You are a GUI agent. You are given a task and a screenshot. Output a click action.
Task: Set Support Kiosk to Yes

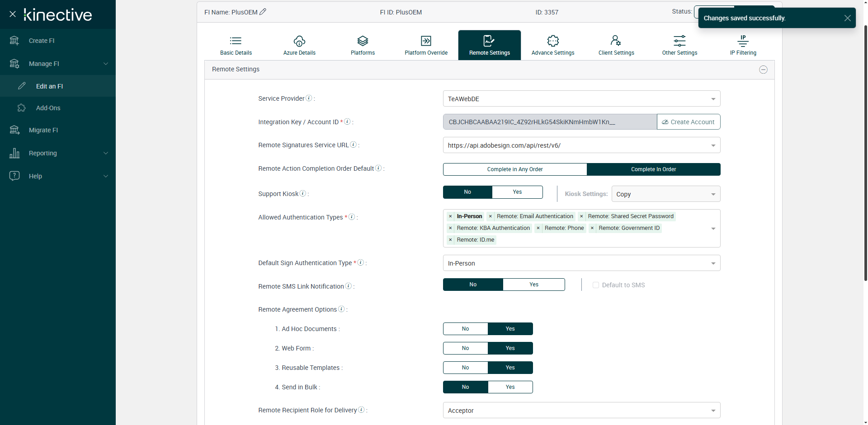517,192
